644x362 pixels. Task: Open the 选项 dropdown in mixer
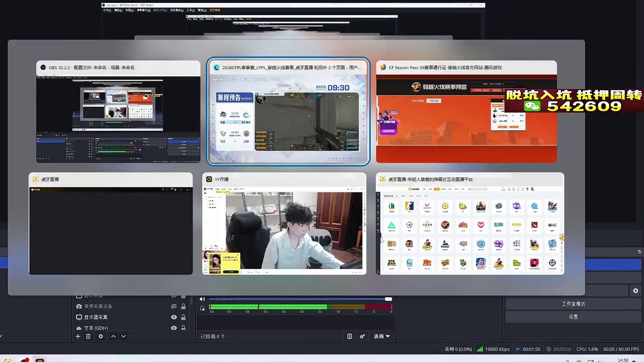[x=382, y=336]
